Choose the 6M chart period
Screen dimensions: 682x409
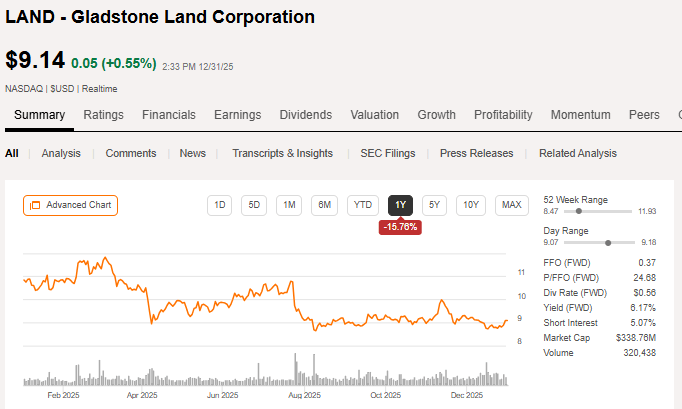[x=324, y=205]
